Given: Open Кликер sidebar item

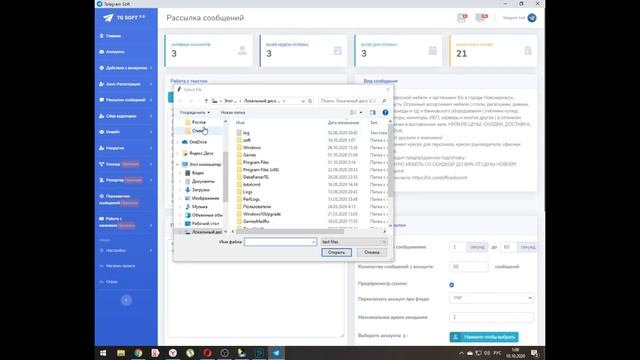Looking at the screenshot, I should pos(113,164).
